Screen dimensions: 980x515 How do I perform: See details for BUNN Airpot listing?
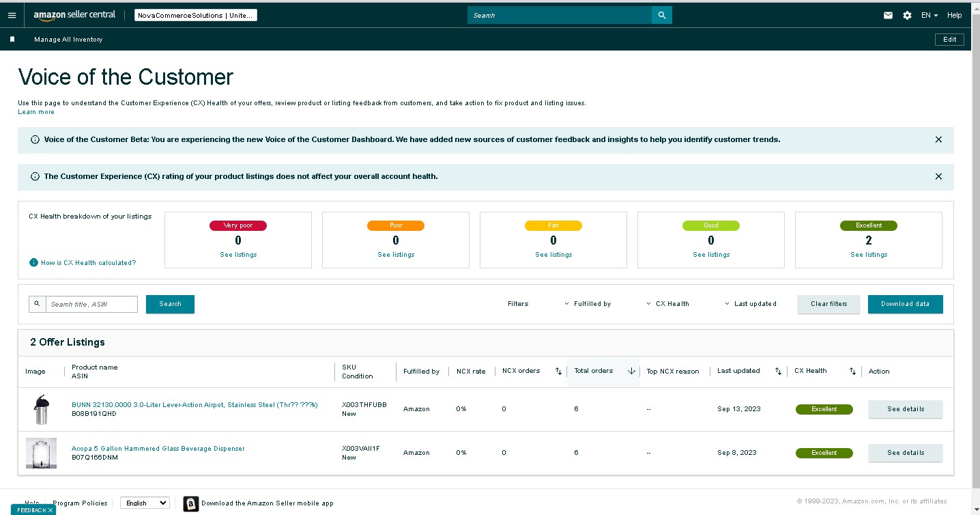click(x=906, y=409)
